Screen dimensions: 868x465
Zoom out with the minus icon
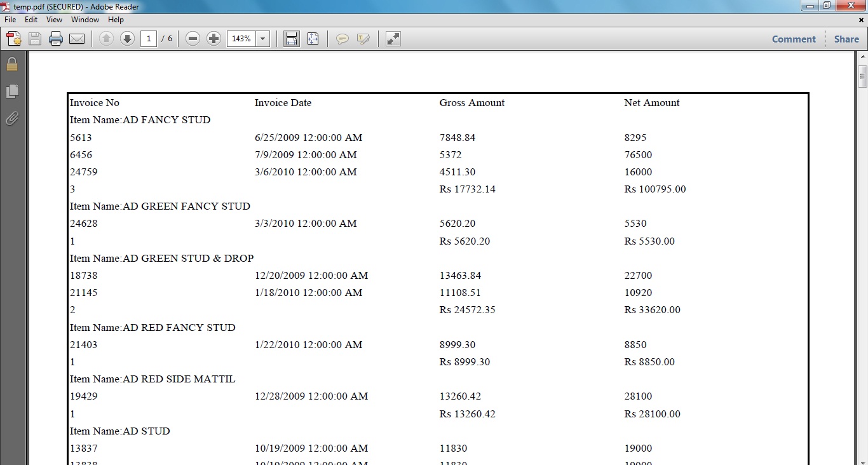coord(193,39)
